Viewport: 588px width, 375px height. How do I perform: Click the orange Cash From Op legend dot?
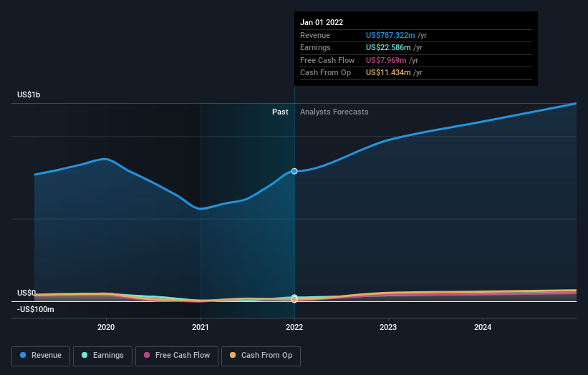[x=233, y=355]
